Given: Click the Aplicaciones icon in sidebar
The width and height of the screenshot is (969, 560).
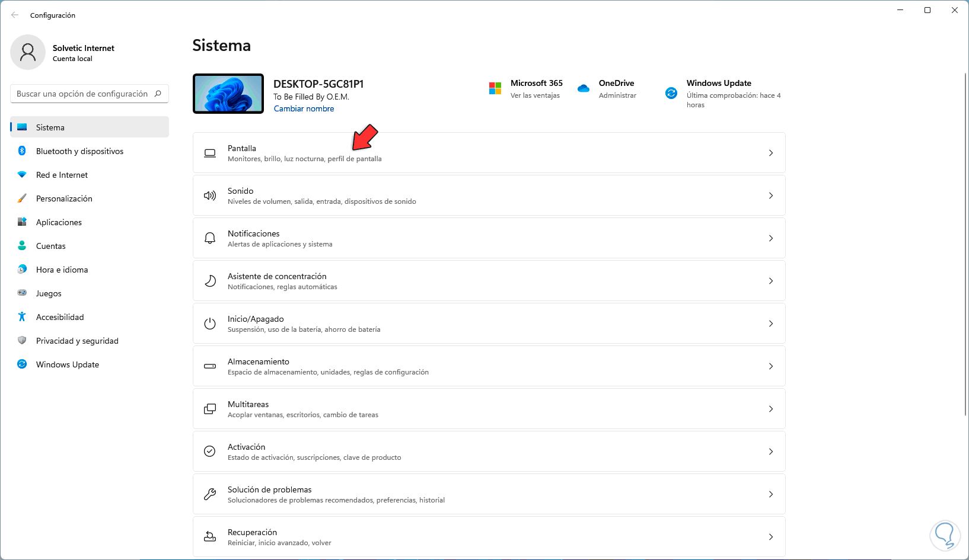Looking at the screenshot, I should (22, 222).
